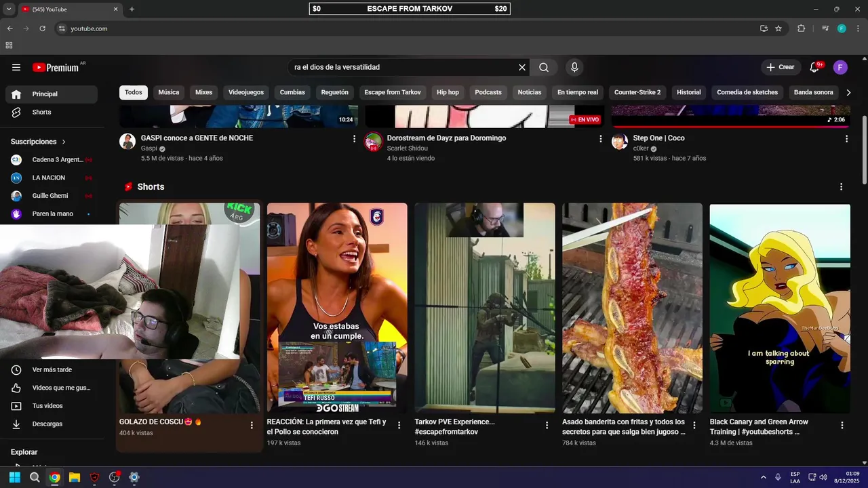
Task: Click the Crear button
Action: pyautogui.click(x=780, y=67)
